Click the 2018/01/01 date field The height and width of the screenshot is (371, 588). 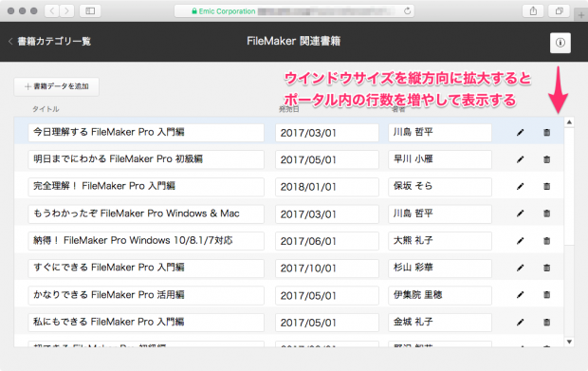tap(327, 187)
